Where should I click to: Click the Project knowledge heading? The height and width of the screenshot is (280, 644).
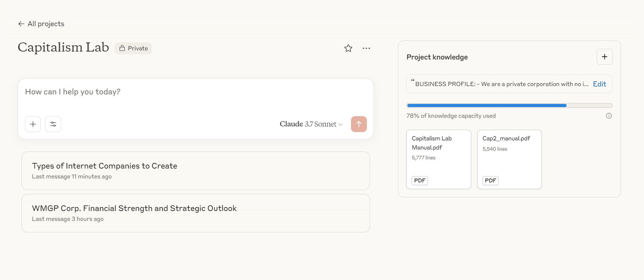tap(437, 57)
